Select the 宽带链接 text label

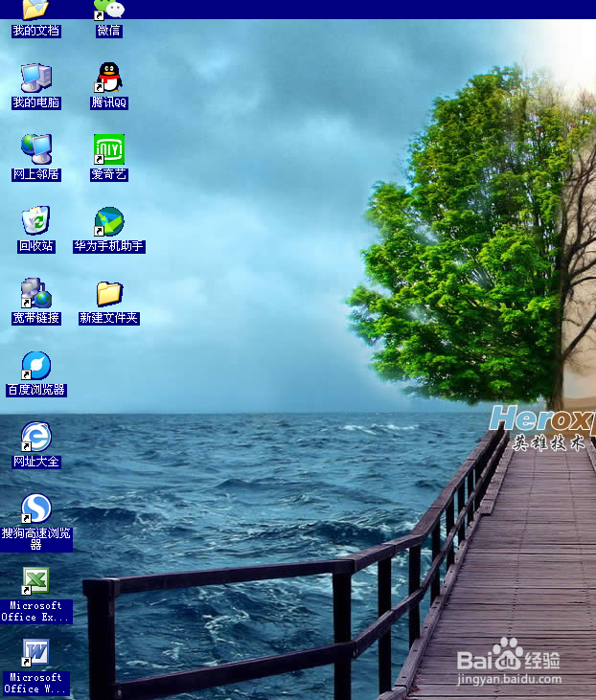(36, 318)
